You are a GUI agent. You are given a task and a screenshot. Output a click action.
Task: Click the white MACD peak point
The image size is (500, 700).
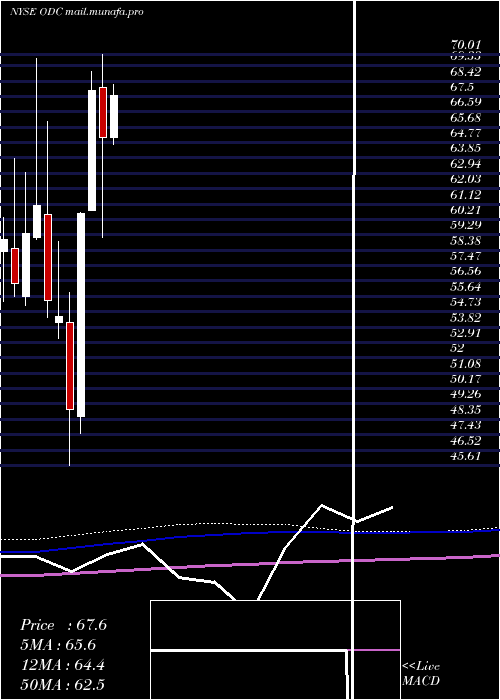click(322, 505)
